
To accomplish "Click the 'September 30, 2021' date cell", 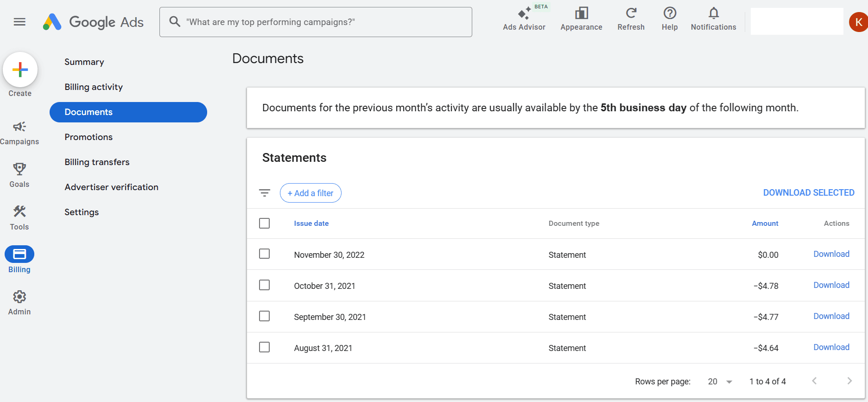I will click(x=330, y=317).
